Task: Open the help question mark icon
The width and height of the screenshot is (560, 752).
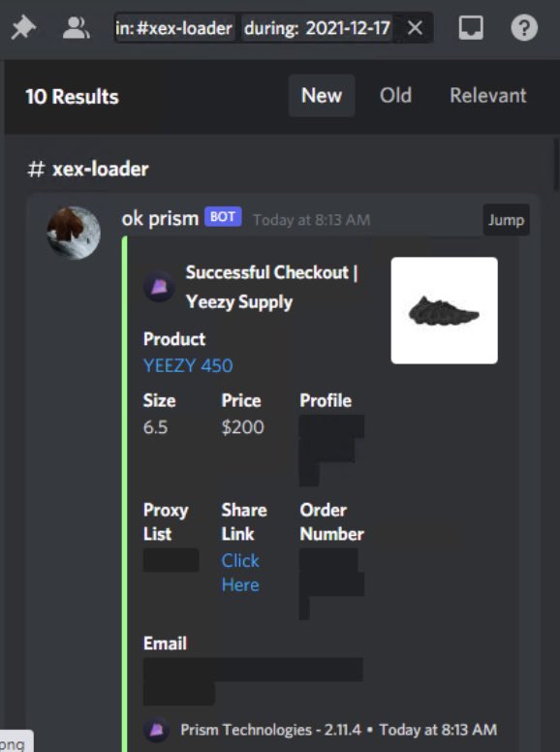Action: tap(524, 28)
